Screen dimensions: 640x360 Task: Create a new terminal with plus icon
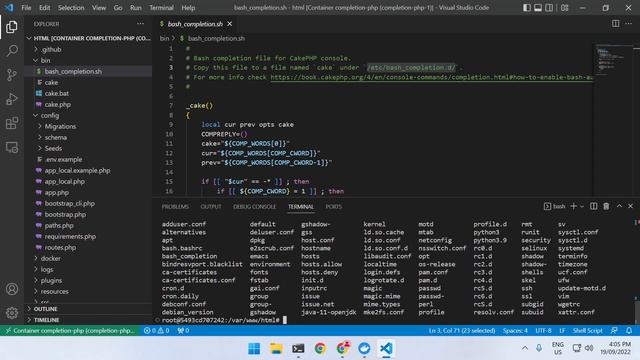pyautogui.click(x=573, y=207)
